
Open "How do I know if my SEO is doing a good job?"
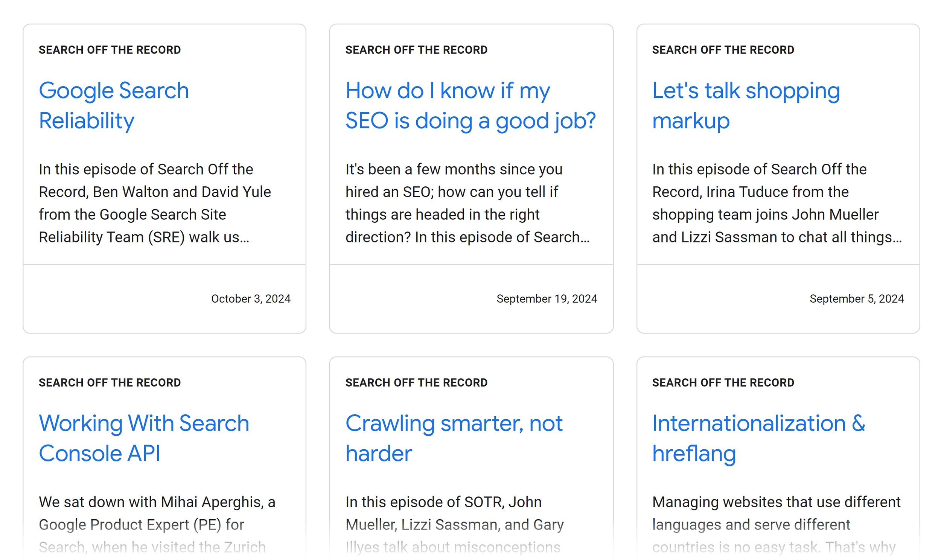pyautogui.click(x=470, y=105)
